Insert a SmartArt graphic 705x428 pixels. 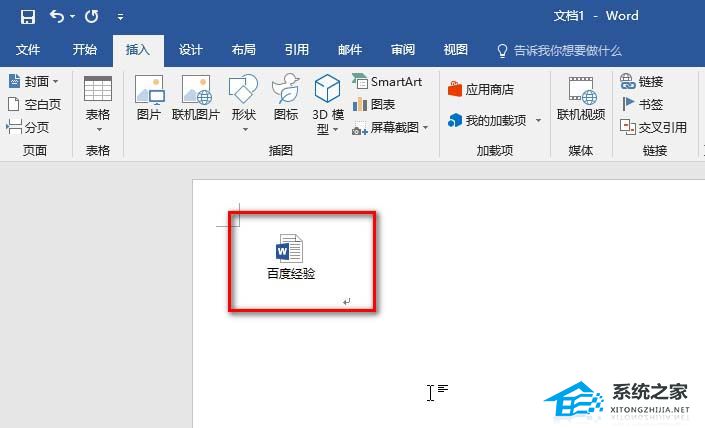pos(387,81)
